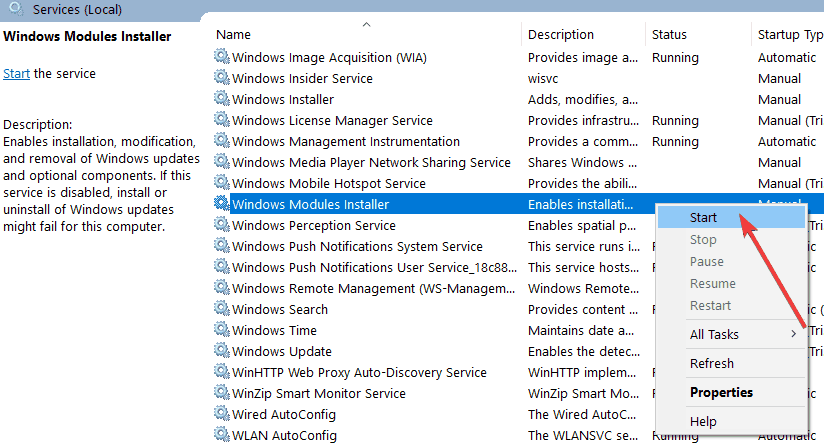Image resolution: width=824 pixels, height=447 pixels.
Task: Select the Windows Time service name
Action: [x=274, y=330]
